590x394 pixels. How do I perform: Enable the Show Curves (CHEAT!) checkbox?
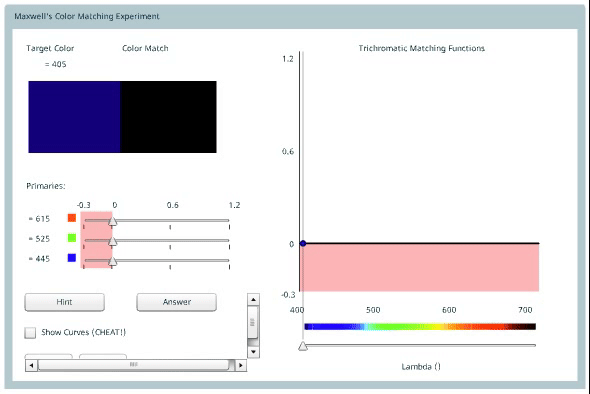pyautogui.click(x=30, y=333)
